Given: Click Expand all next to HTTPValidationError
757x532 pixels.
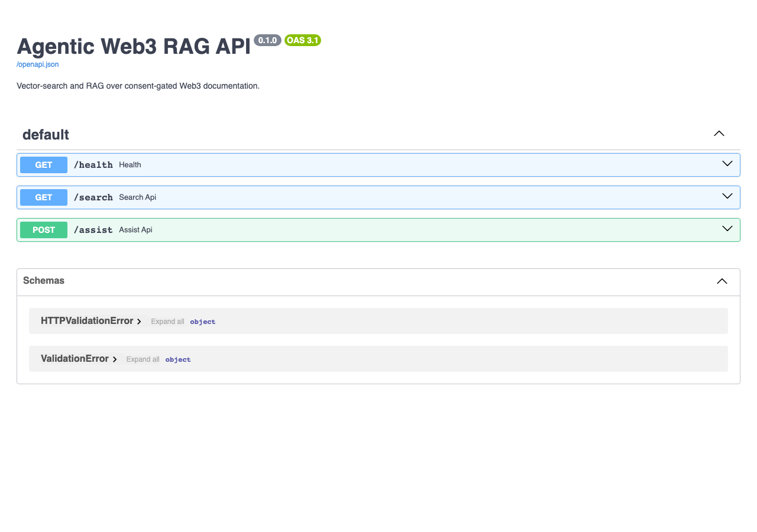Looking at the screenshot, I should tap(167, 322).
